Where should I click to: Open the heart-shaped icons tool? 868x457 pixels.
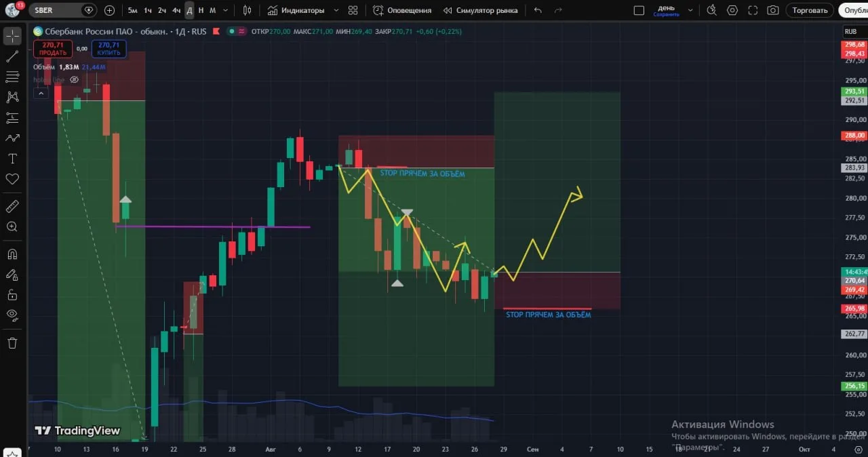[x=12, y=179]
